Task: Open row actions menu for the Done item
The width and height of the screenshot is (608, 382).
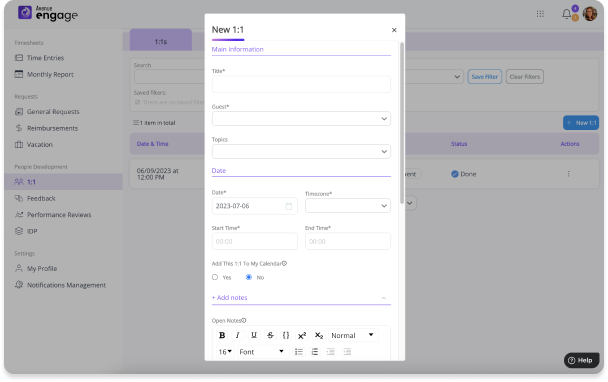Action: [568, 174]
